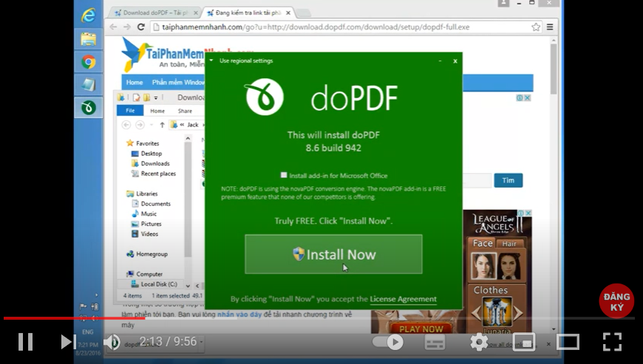This screenshot has height=364, width=643.
Task: Go forward in Chrome
Action: pyautogui.click(x=127, y=27)
